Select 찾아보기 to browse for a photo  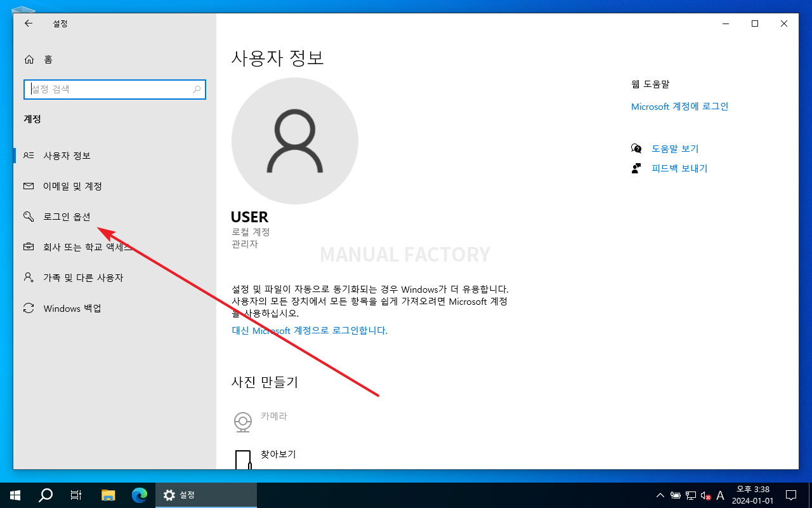(x=279, y=454)
